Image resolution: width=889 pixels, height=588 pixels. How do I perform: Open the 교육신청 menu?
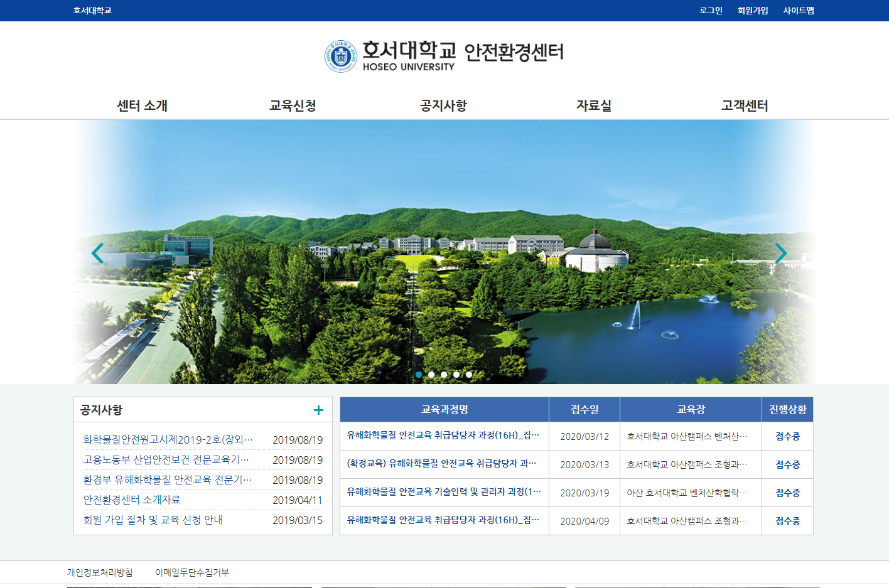click(x=293, y=105)
